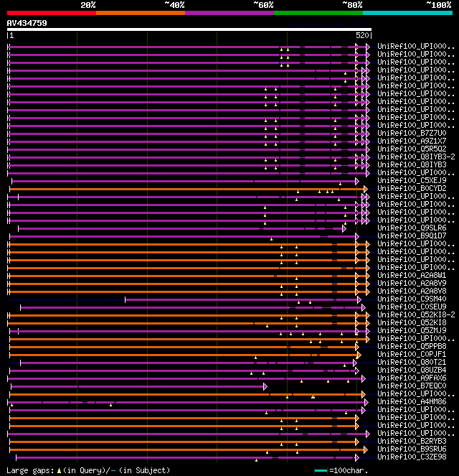Click the red 20% segment of the color scale
This screenshot has width=459, height=476.
[x=52, y=13]
